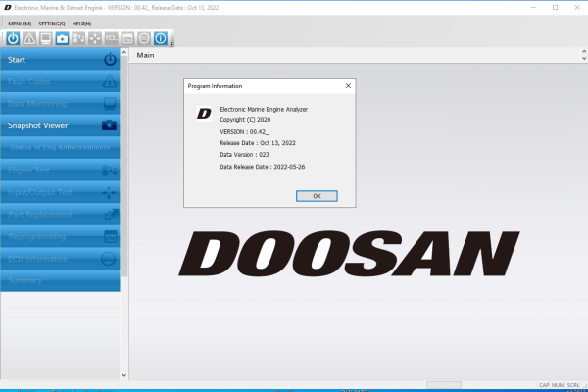
Task: Click the sidebar scroll up arrow
Action: point(124,53)
